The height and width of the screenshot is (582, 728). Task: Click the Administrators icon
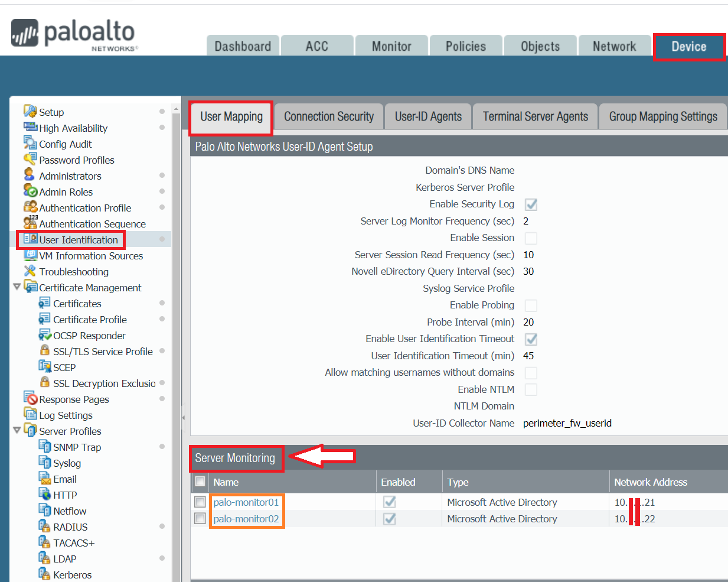(30, 175)
